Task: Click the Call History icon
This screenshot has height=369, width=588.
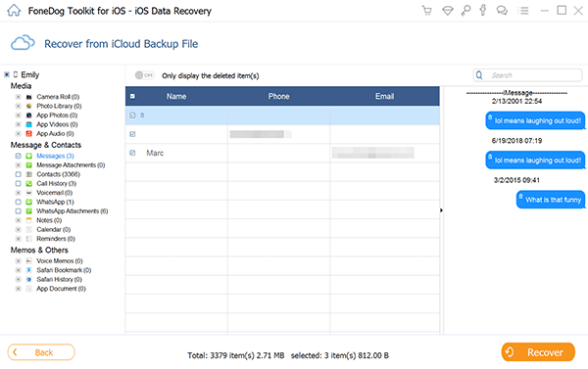Action: click(28, 184)
